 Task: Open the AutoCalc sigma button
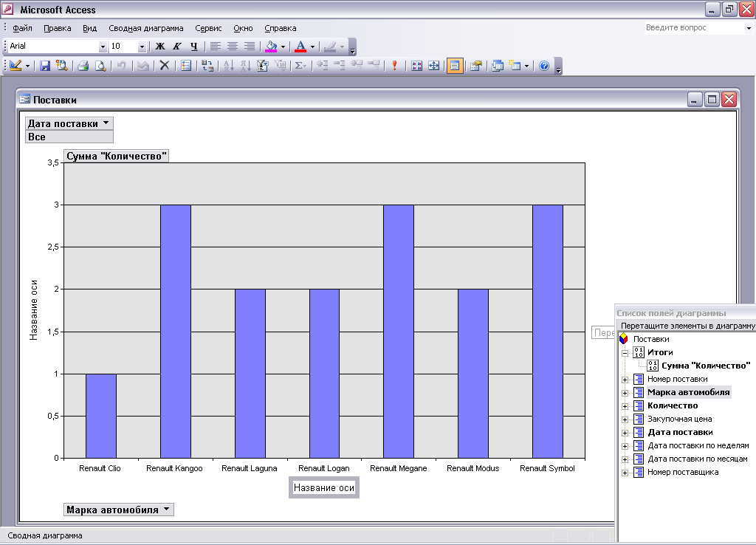point(300,66)
